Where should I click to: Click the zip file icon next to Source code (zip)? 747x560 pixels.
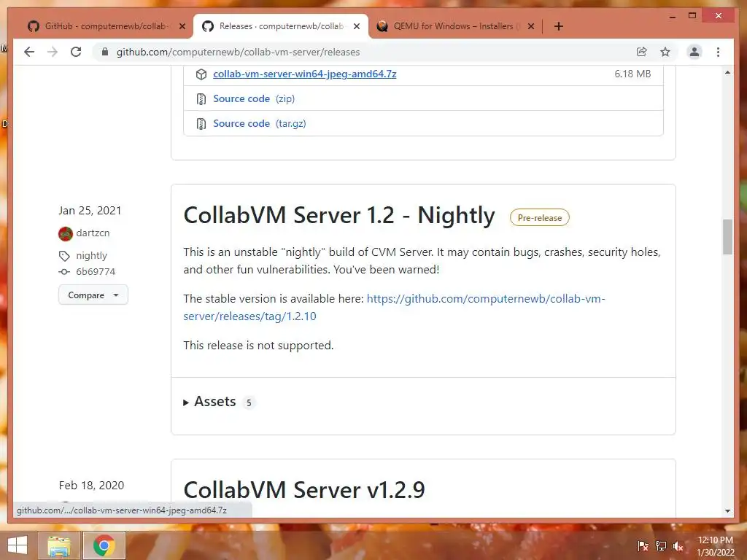point(201,99)
